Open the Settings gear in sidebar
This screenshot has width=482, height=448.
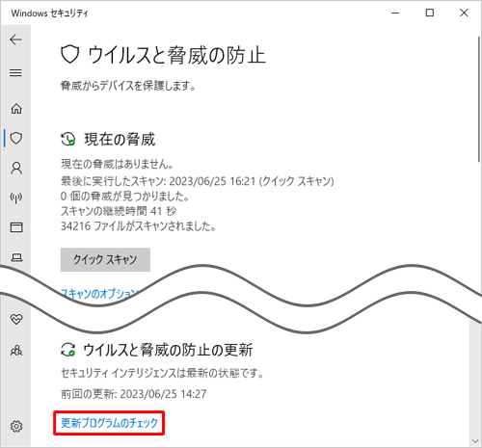[16, 426]
